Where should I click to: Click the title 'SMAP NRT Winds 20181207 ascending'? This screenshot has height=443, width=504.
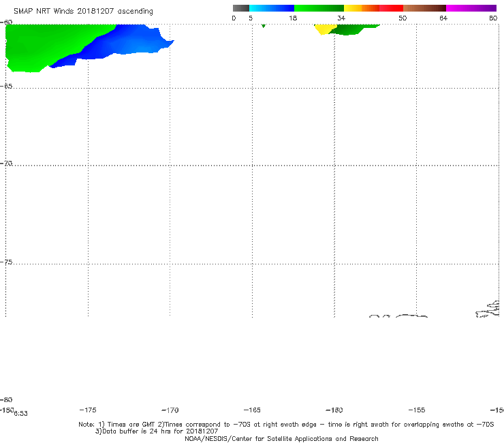(83, 12)
